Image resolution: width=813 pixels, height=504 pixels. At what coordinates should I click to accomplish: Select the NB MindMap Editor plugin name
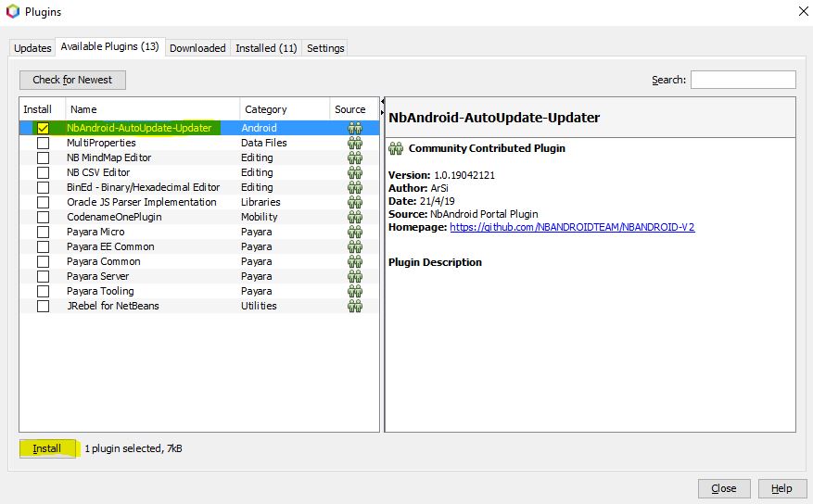point(108,157)
